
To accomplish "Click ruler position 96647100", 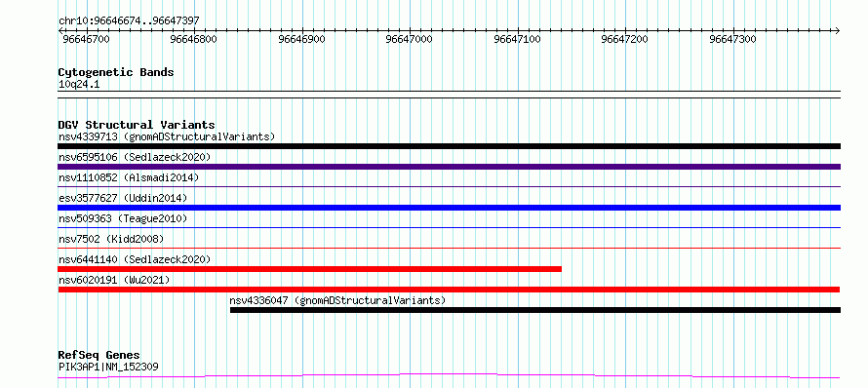I will coord(517,39).
